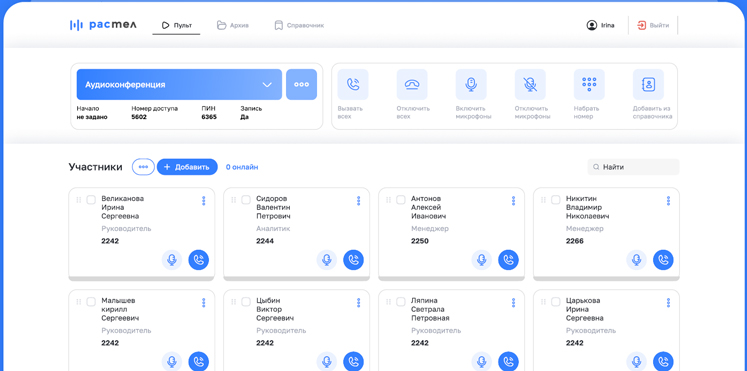This screenshot has width=747, height=371.
Task: Click the microphone icon on Великанова card
Action: click(x=172, y=260)
